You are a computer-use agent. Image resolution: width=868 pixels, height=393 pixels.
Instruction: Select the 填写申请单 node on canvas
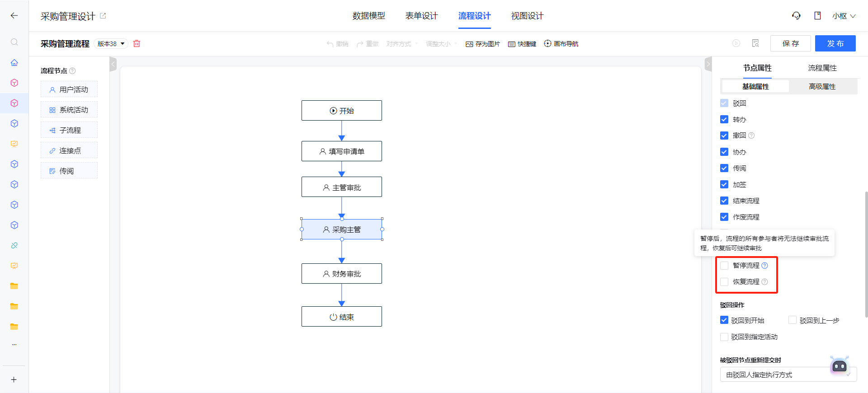pos(342,151)
